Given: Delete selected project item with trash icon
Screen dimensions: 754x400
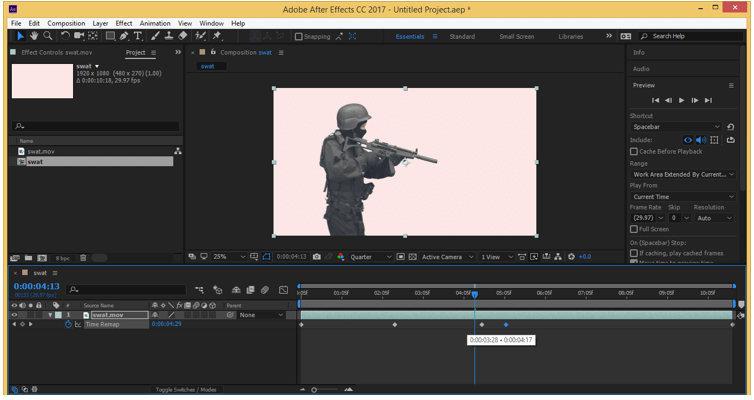Looking at the screenshot, I should (x=85, y=257).
